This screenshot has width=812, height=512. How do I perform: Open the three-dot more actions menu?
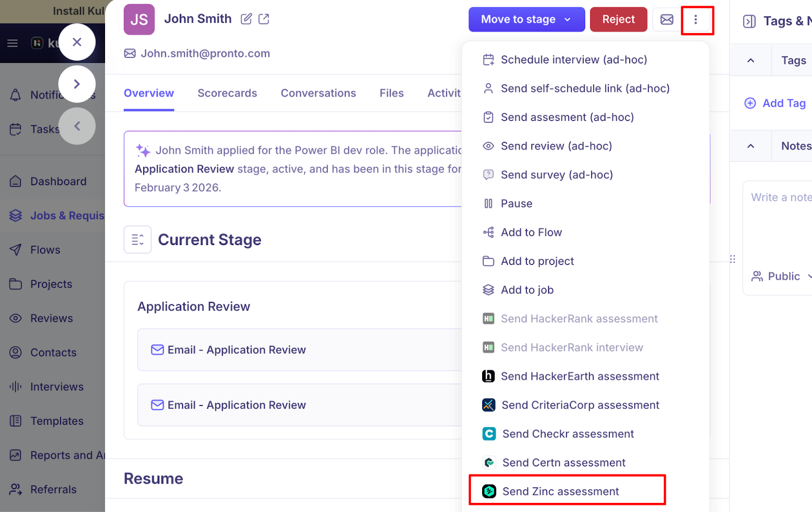[x=696, y=20]
